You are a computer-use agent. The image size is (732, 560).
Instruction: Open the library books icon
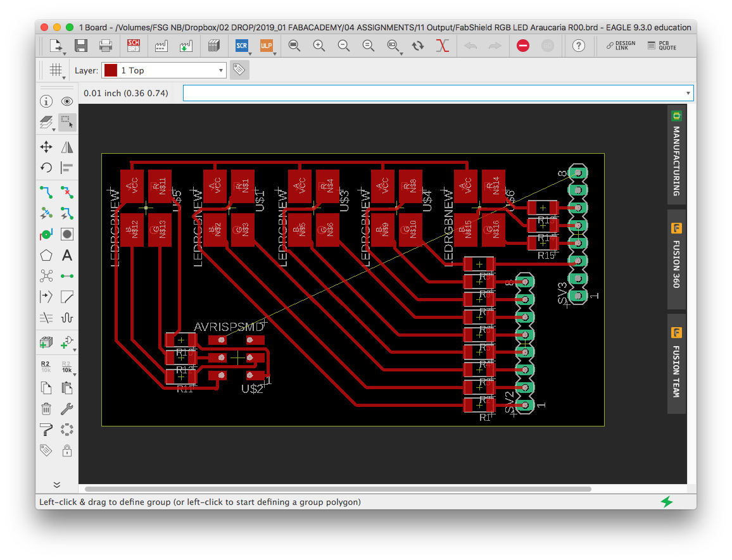214,46
